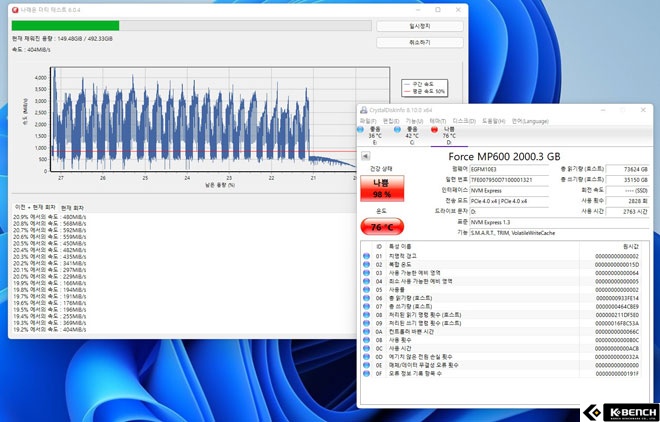Switch to the 이전 + 현재 회차 tab
The image size is (660, 422).
[35, 207]
